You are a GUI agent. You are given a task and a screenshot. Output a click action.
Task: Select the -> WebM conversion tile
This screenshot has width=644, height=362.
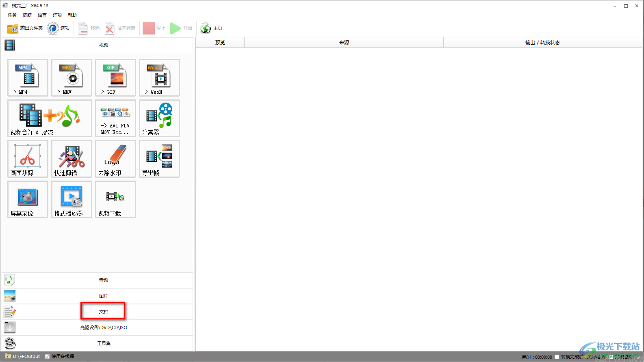point(159,78)
